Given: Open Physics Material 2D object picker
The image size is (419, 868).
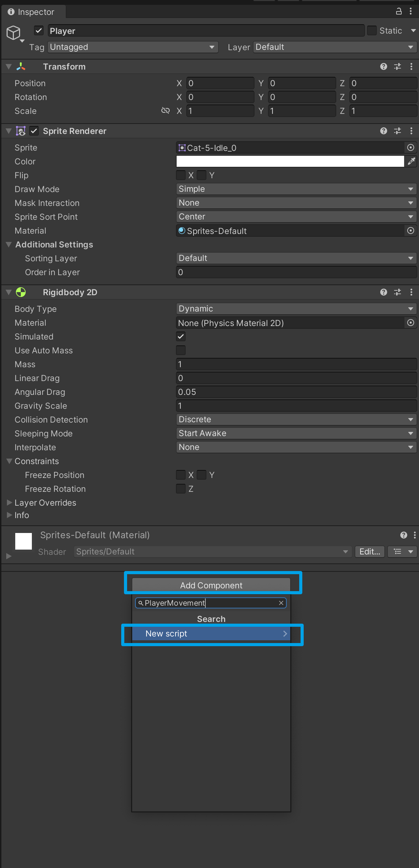Looking at the screenshot, I should [410, 323].
